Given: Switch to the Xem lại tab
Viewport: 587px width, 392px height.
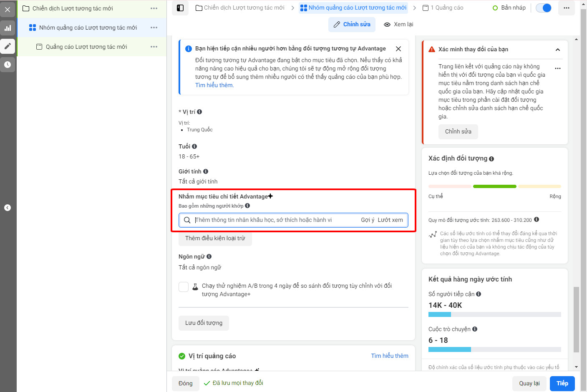Looking at the screenshot, I should coord(398,25).
